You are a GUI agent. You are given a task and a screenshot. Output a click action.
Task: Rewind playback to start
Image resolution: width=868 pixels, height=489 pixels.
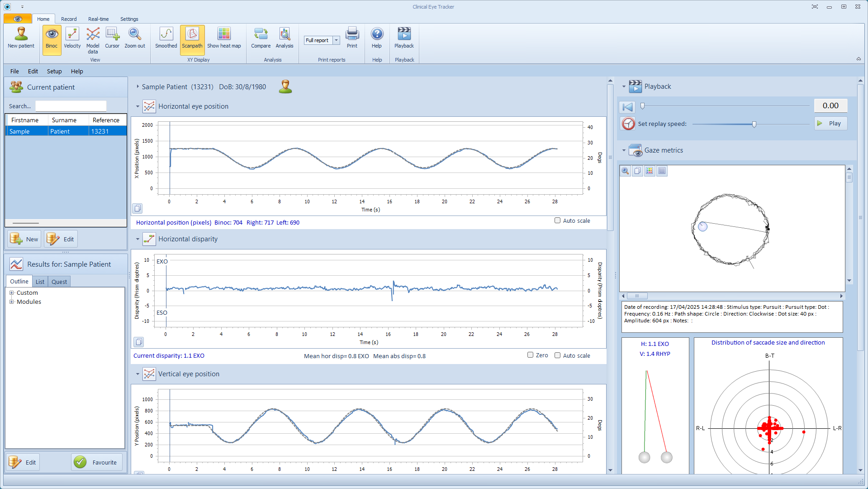(627, 107)
